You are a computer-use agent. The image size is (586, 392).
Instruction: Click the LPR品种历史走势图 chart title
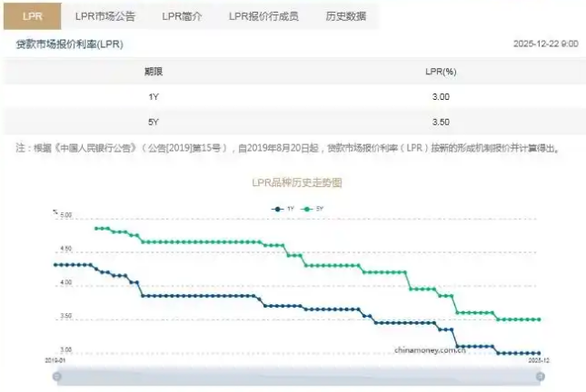(296, 182)
